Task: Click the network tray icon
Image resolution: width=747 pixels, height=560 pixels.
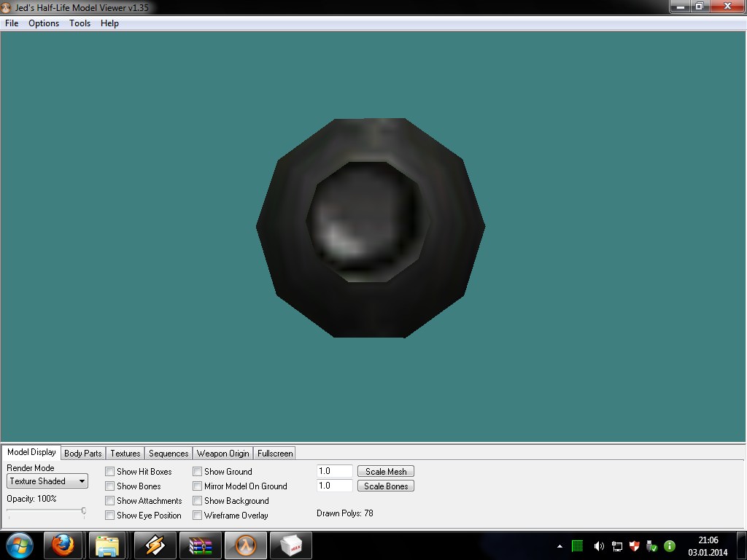Action: 617,546
